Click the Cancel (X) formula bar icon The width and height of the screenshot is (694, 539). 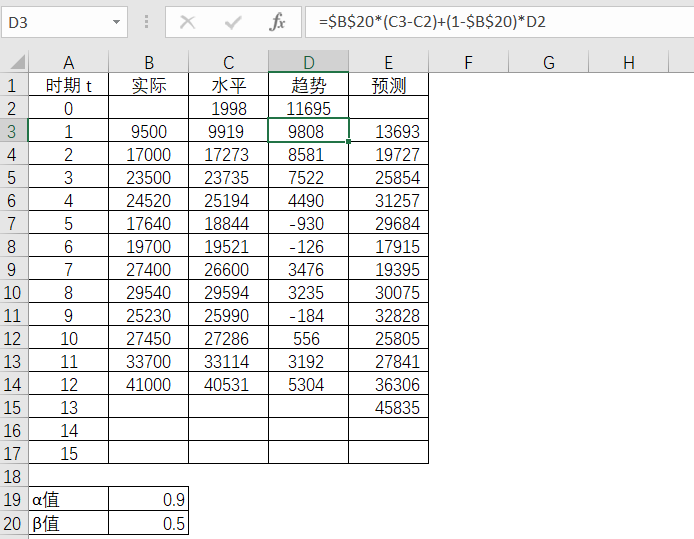187,21
